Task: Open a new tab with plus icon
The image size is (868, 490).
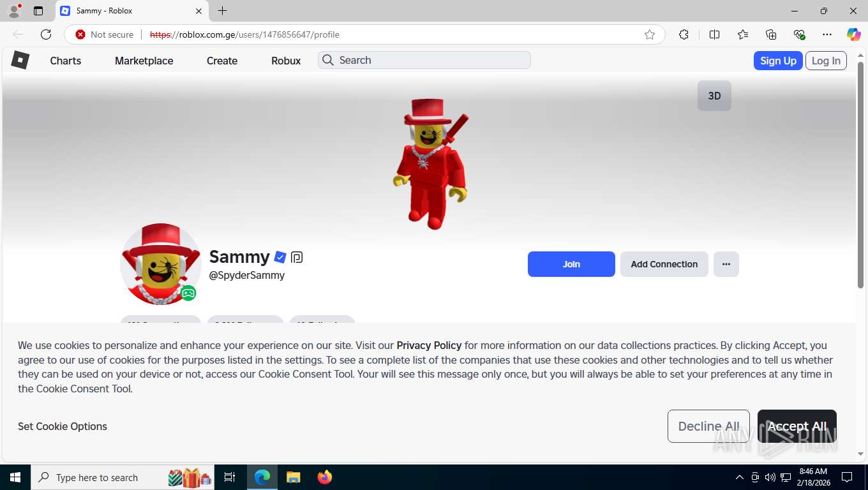Action: [222, 11]
